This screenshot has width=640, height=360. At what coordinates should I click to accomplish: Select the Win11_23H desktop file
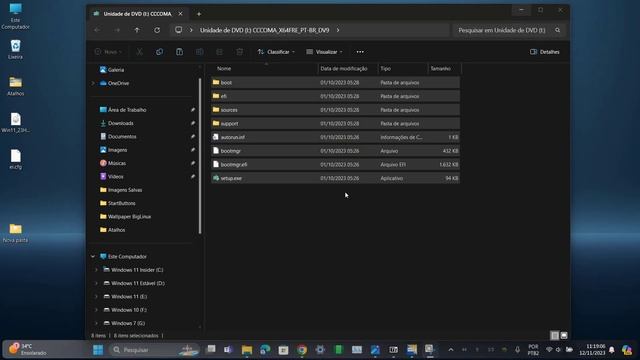pyautogui.click(x=16, y=123)
